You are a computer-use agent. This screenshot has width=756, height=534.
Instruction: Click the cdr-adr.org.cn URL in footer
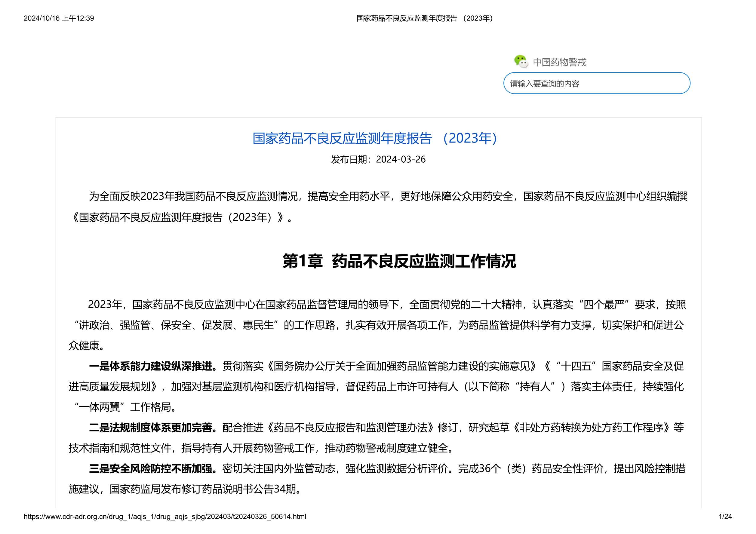[x=165, y=517]
